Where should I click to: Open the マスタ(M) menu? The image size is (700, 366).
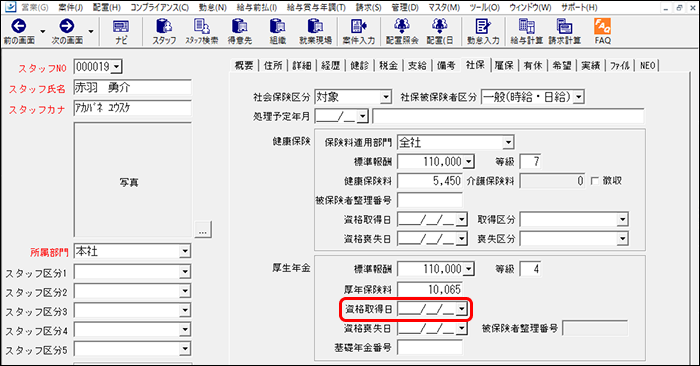[444, 8]
